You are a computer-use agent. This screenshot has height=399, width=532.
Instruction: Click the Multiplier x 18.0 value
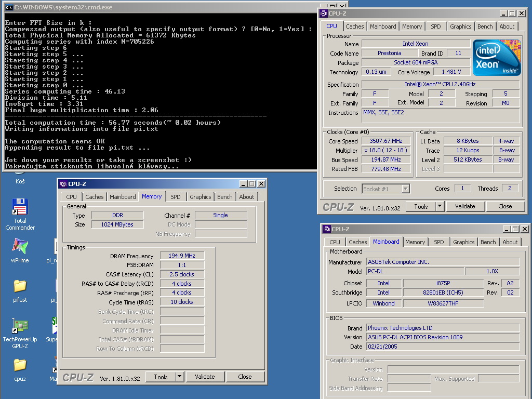[x=386, y=150]
